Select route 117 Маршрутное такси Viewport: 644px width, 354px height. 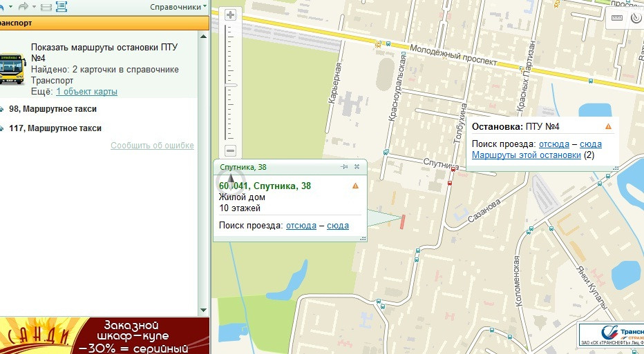coord(55,128)
